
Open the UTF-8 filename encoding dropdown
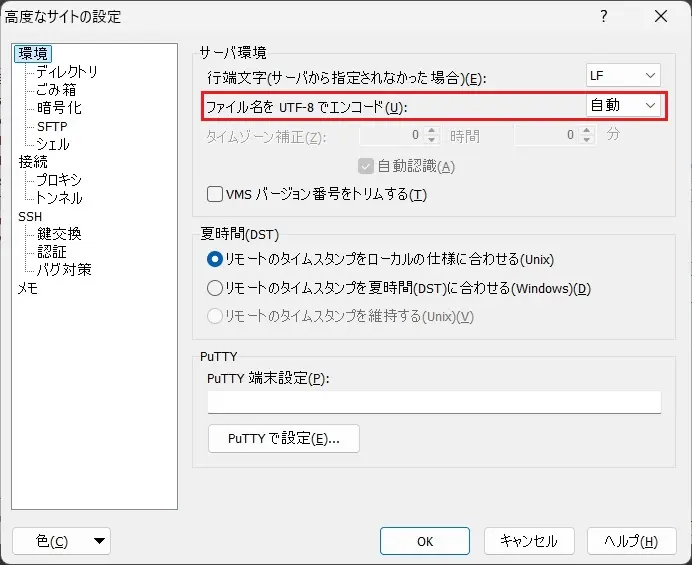623,105
